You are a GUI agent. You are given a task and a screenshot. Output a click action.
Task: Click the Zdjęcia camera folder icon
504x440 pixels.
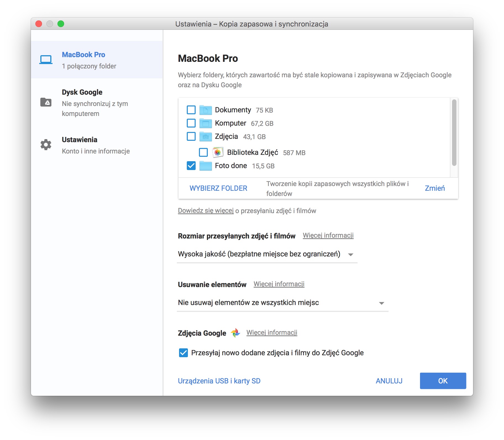click(206, 136)
